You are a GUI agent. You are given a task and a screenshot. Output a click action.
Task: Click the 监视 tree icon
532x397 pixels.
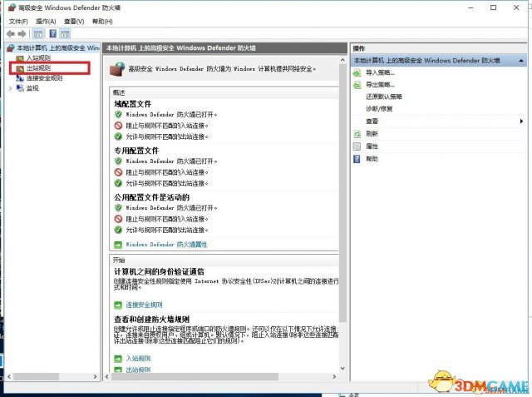click(20, 88)
